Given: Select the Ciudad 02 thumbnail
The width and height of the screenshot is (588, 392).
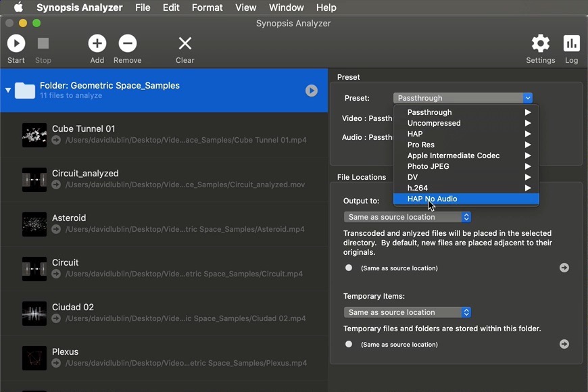Looking at the screenshot, I should click(x=34, y=314).
